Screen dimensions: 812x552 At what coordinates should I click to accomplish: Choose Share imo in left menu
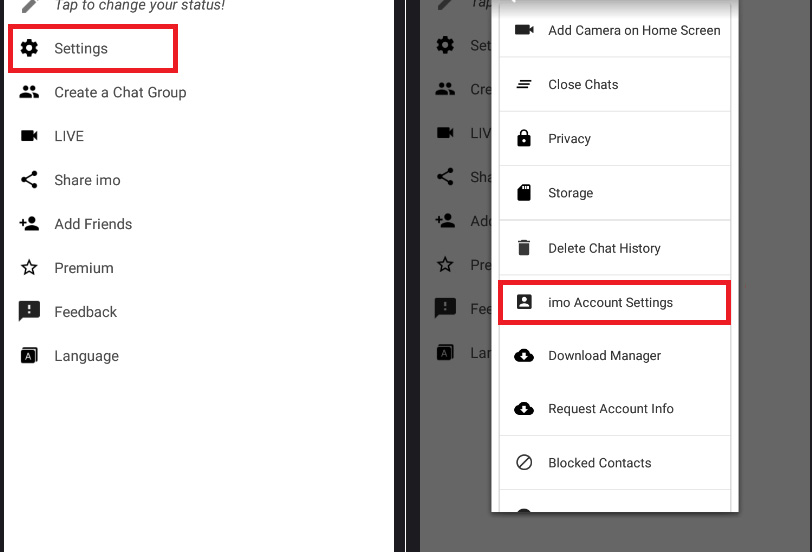tap(87, 180)
